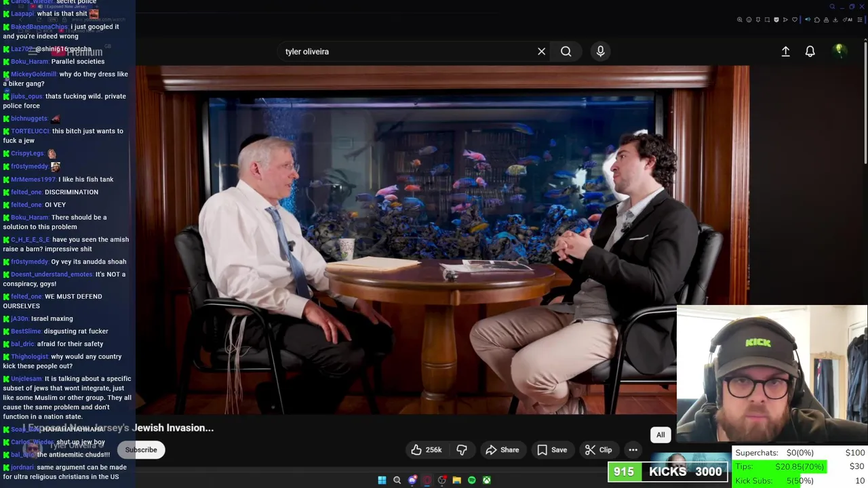
Task: Save the video to a playlist
Action: pos(551,450)
